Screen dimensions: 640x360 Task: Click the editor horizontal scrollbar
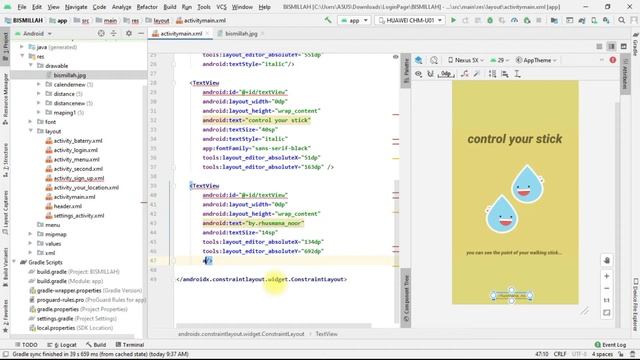[x=273, y=326]
